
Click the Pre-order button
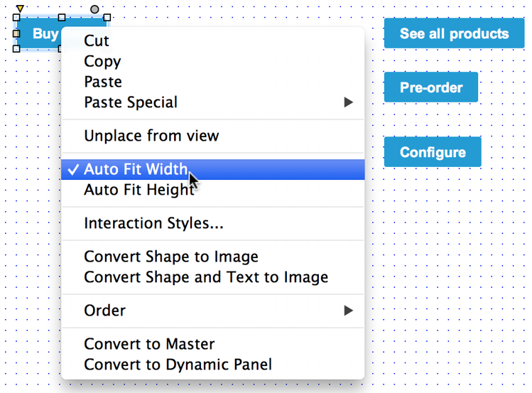click(431, 87)
